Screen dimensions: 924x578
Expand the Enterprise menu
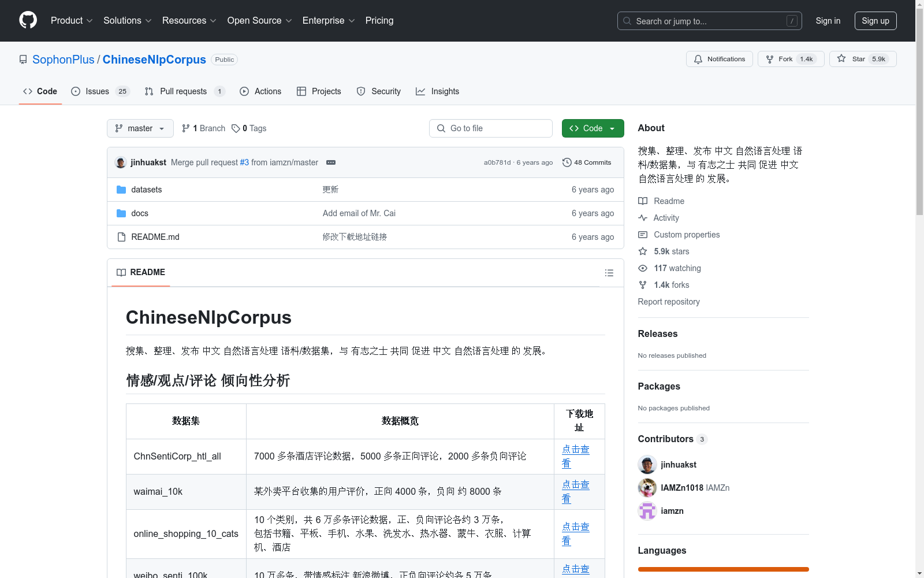328,20
